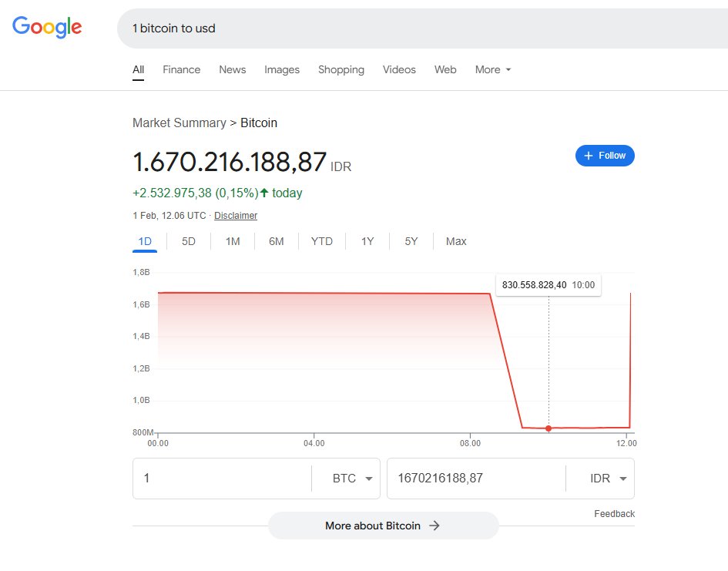Click the BTC amount input field
The height and width of the screenshot is (571, 728).
tap(222, 479)
